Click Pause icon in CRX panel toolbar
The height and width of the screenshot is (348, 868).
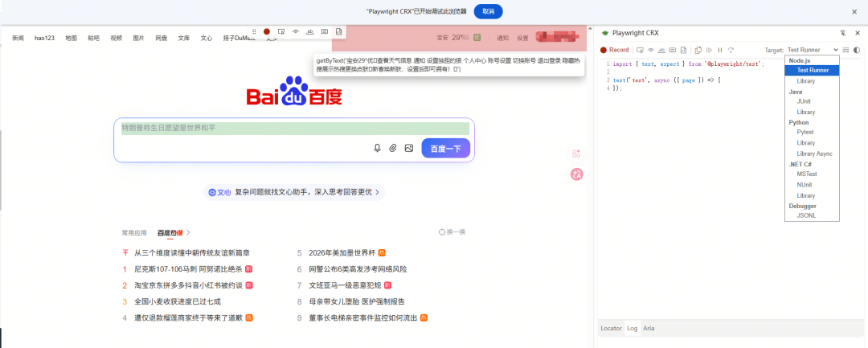720,50
